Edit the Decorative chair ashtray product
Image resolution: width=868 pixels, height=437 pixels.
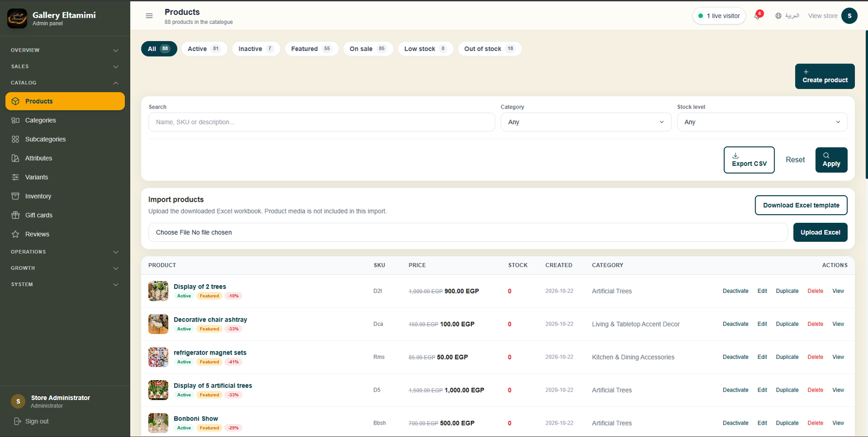(x=762, y=324)
